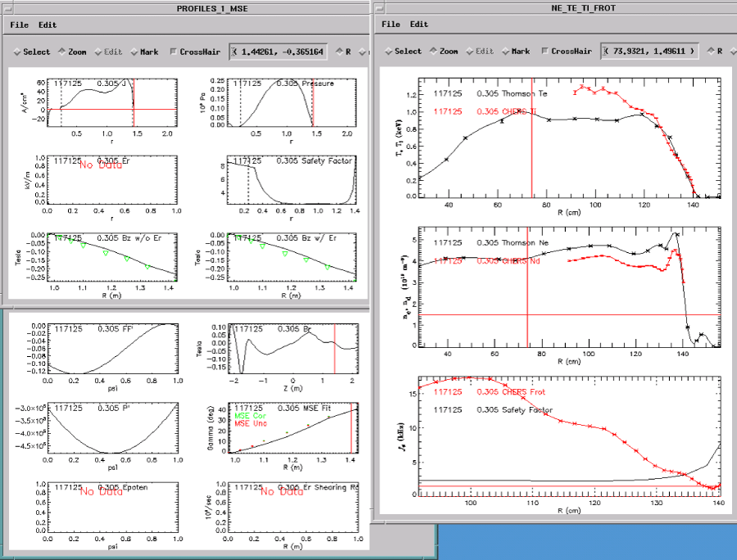737x560 pixels.
Task: Open Edit menu in NE_TE_TI_FROT window
Action: (419, 25)
